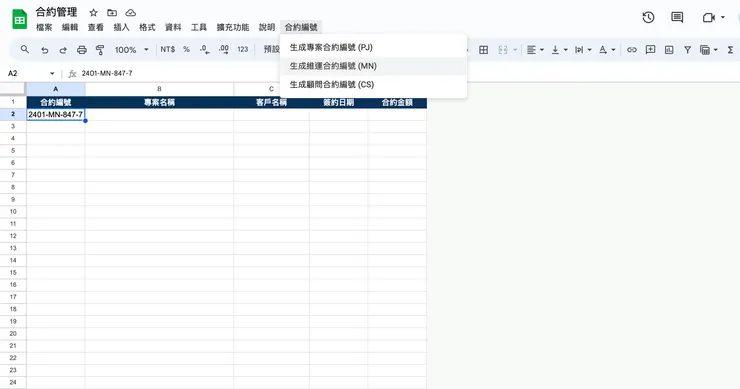Open the 資料 menu
740x389 pixels.
click(173, 27)
